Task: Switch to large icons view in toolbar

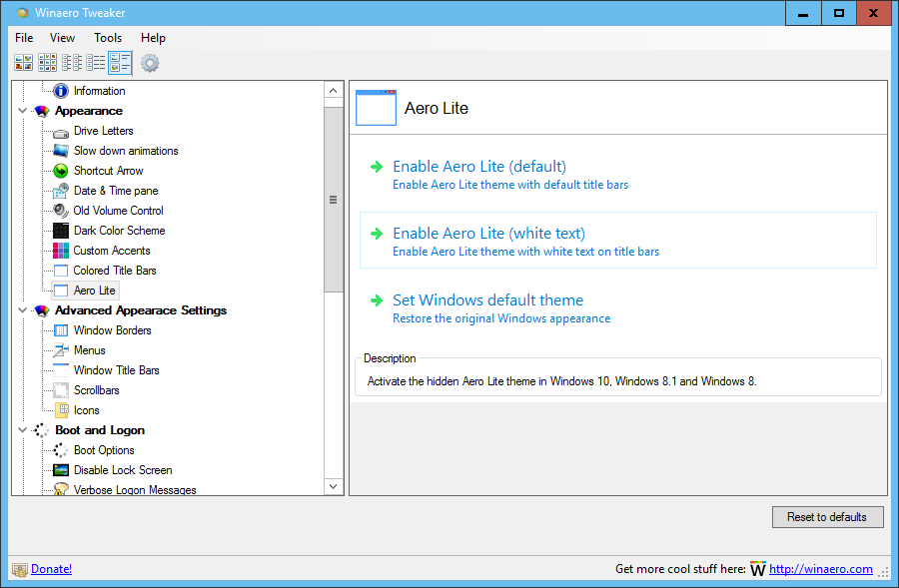Action: point(24,63)
